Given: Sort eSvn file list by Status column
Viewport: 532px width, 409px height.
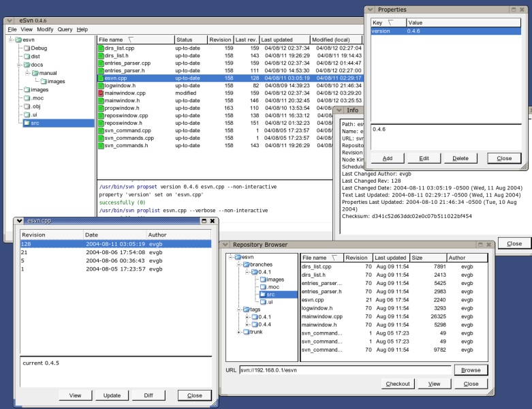Looking at the screenshot, I should coord(191,40).
